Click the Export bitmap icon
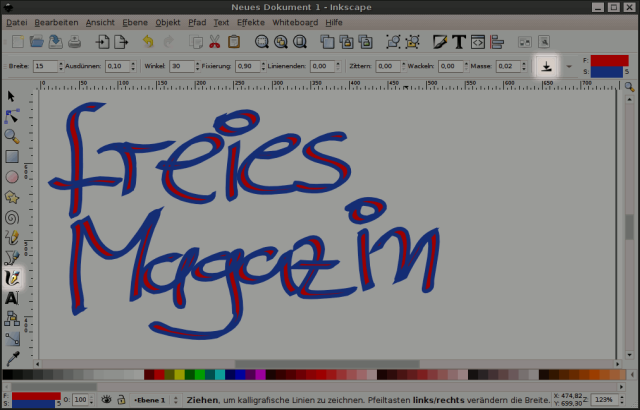The height and width of the screenshot is (410, 640). pos(121,42)
